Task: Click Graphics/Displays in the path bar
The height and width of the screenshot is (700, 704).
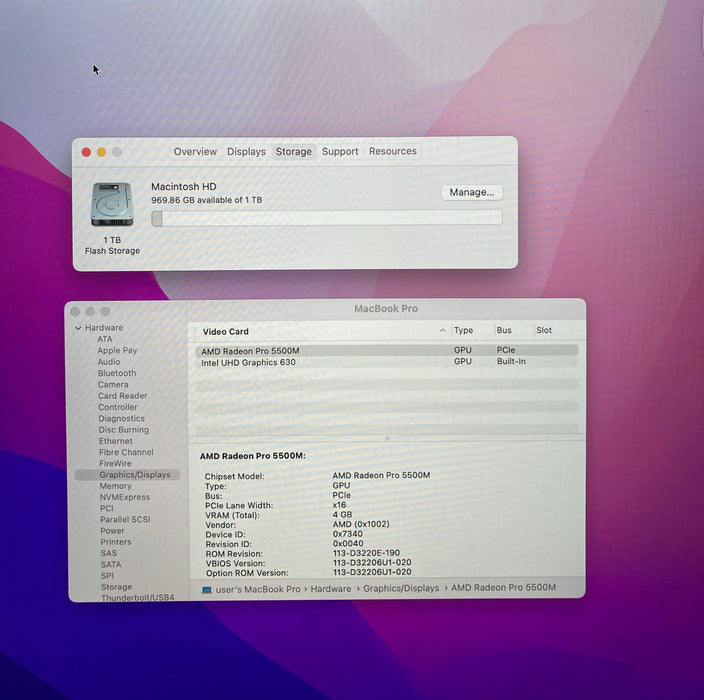Action: [x=401, y=588]
